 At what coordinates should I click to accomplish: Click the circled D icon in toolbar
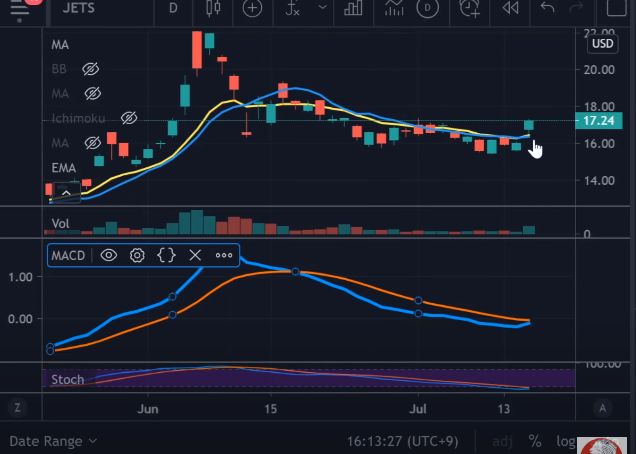click(428, 8)
